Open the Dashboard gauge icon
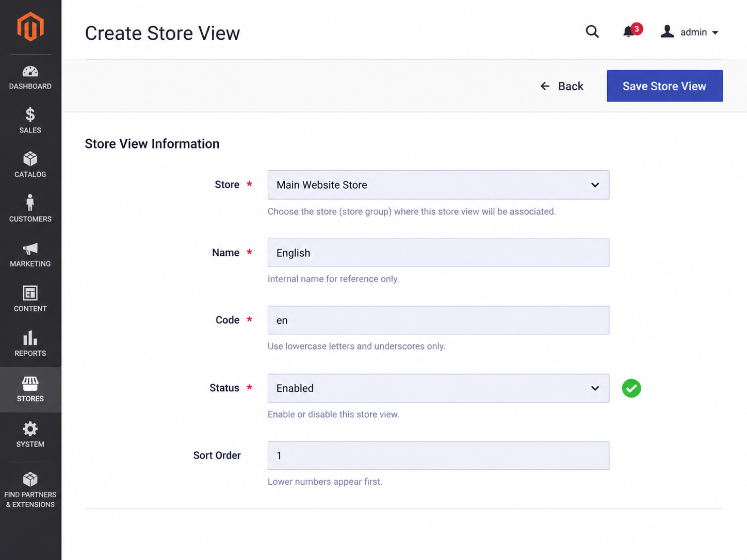Screen dimensions: 747x560 click(x=30, y=71)
